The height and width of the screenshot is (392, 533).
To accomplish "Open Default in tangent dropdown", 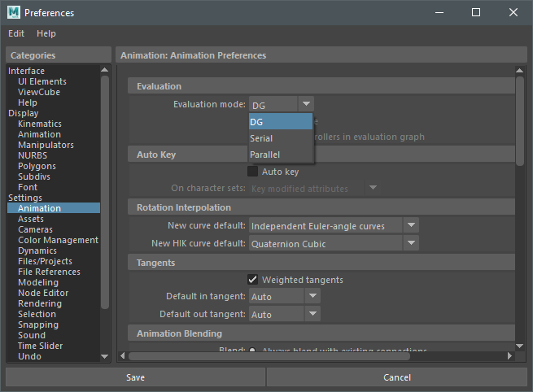I will (x=312, y=297).
